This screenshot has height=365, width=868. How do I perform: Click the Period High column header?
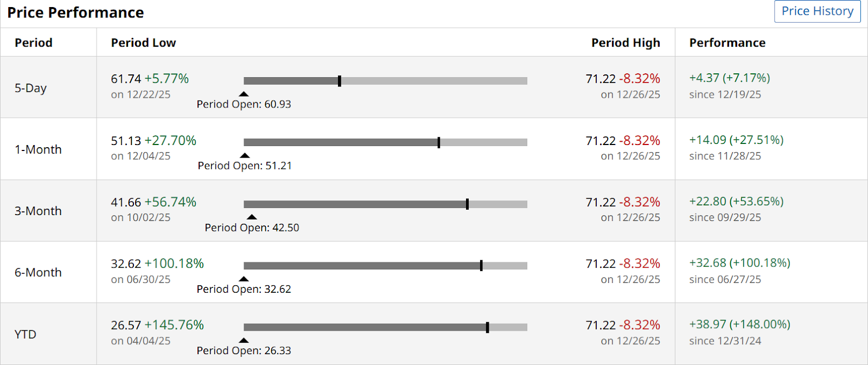626,43
